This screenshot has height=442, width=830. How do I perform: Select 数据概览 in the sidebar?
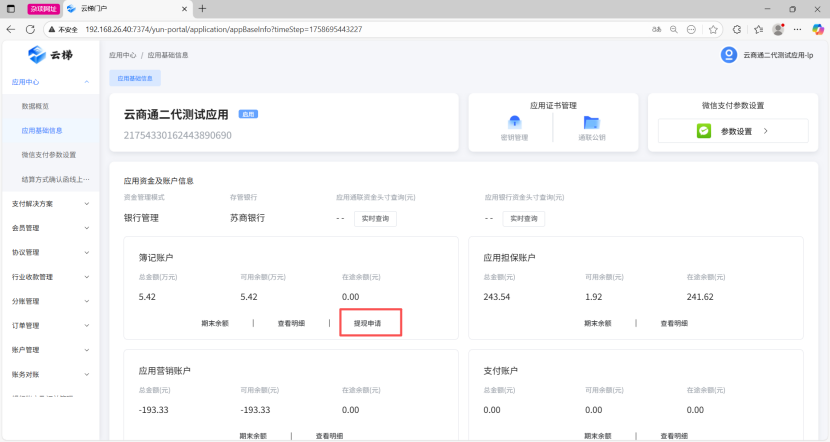35,106
